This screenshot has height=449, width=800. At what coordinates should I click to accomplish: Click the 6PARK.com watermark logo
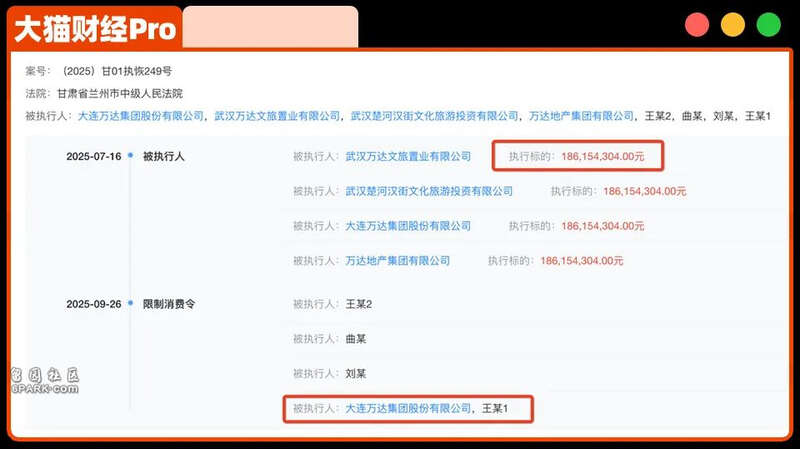pos(44,381)
